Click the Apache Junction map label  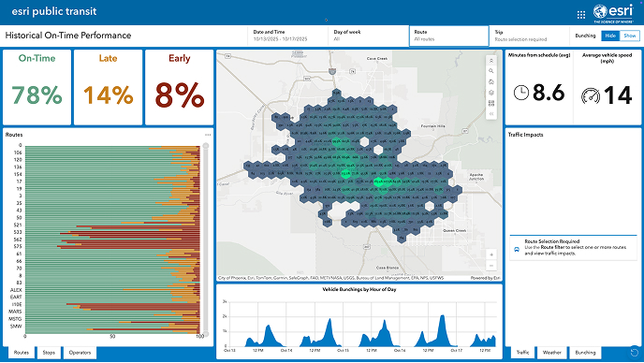click(476, 177)
